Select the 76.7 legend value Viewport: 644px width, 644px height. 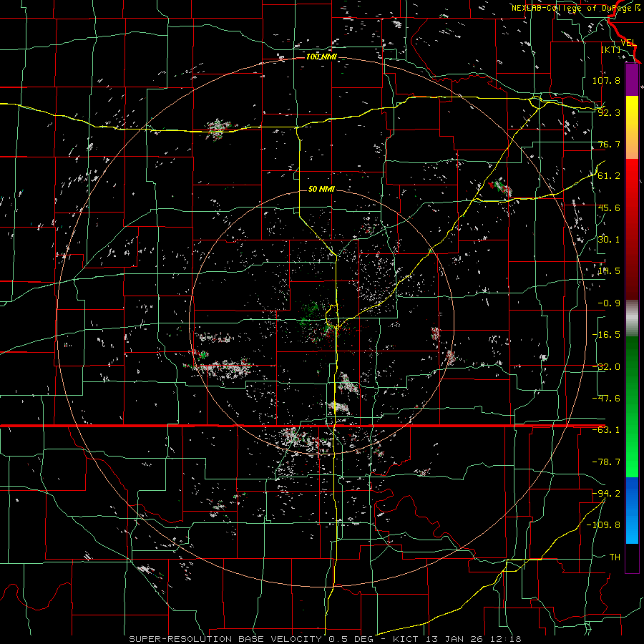[x=609, y=144]
